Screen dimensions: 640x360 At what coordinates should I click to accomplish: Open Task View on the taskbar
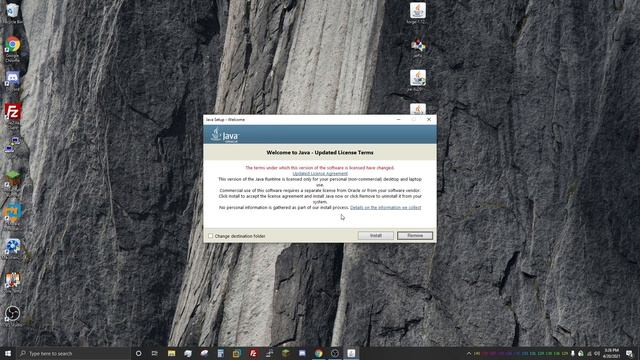coord(155,353)
